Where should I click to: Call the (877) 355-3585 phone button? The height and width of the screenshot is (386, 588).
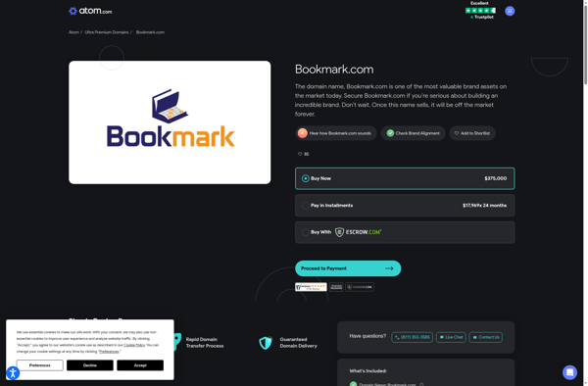click(413, 337)
